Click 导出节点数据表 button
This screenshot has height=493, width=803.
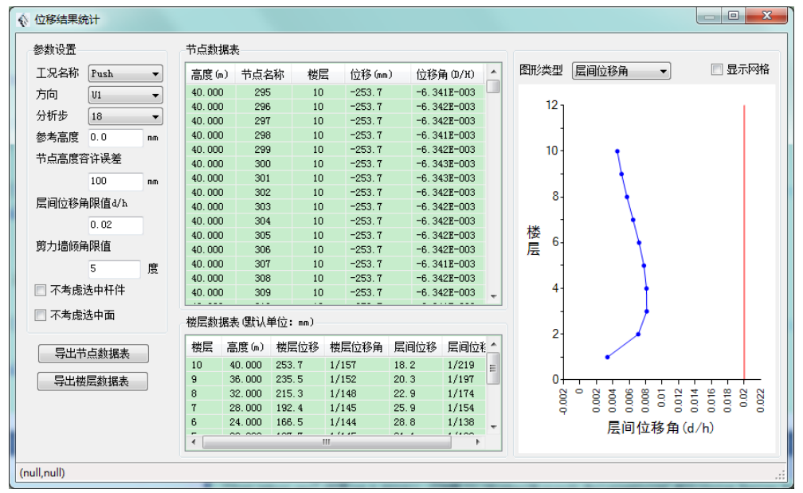click(x=93, y=354)
